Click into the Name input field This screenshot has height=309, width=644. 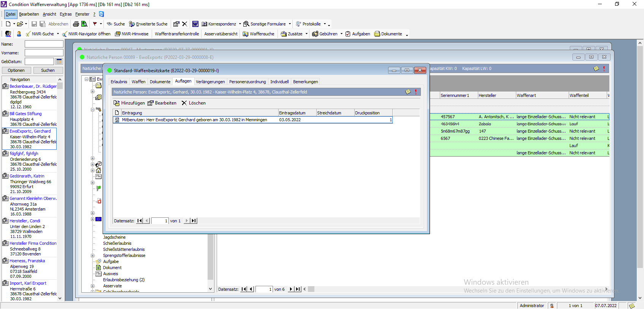click(x=44, y=44)
